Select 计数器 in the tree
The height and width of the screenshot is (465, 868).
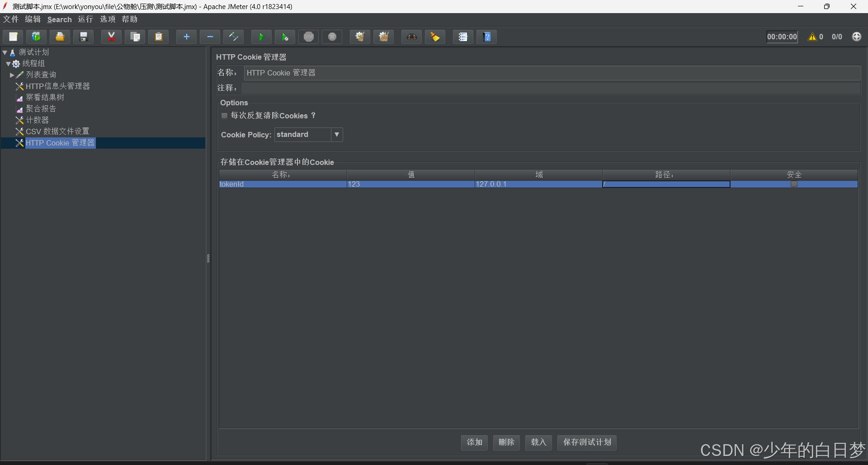37,120
